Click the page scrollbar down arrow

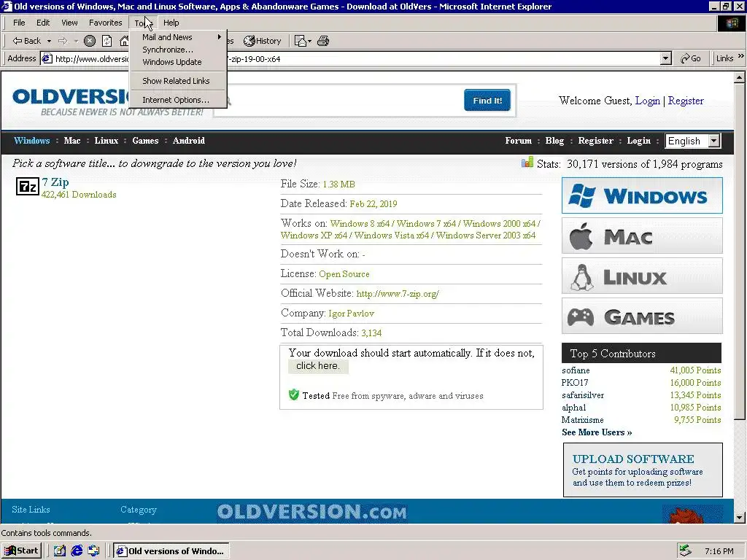tap(739, 517)
